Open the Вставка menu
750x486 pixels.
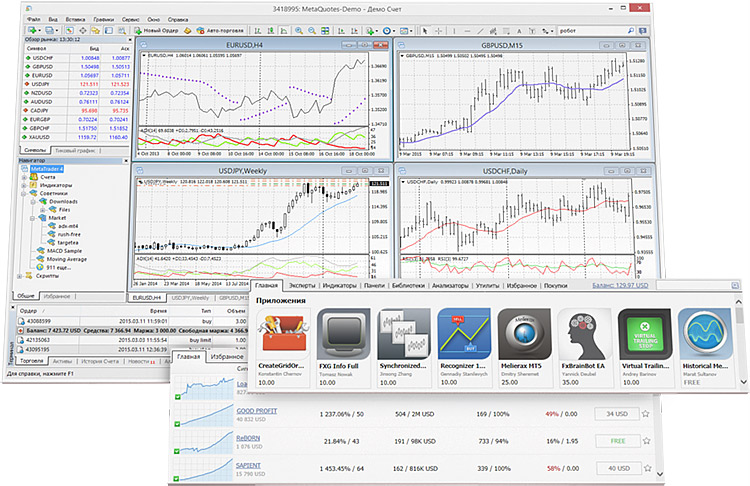click(x=75, y=20)
